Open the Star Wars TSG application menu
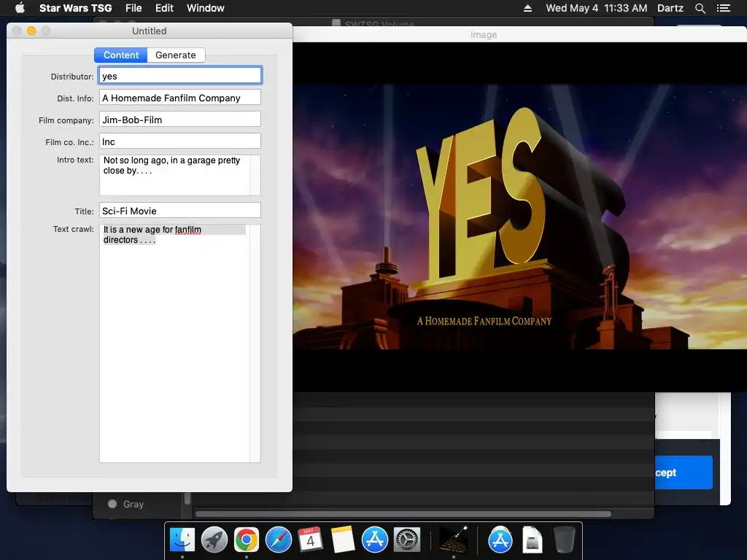This screenshot has width=747, height=560. click(x=75, y=8)
